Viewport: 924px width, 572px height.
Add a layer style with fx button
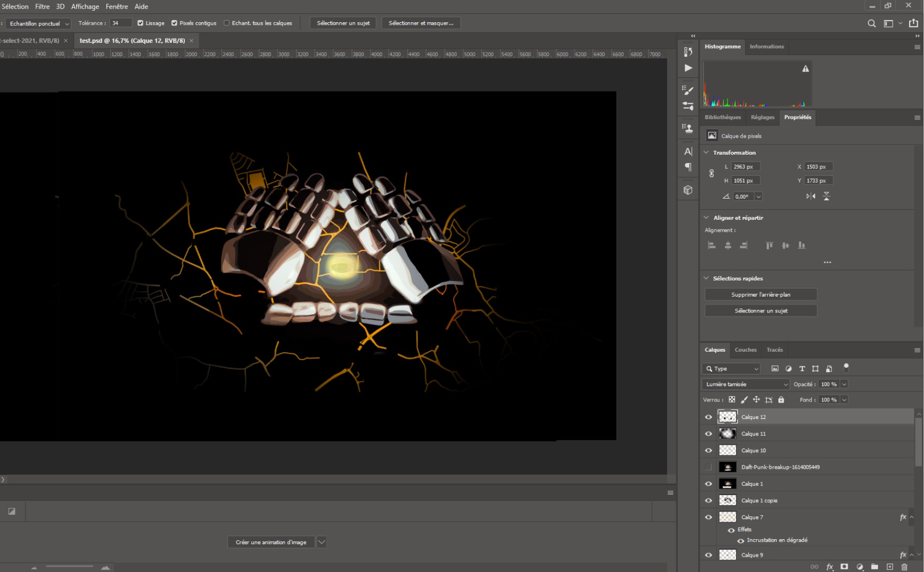[x=829, y=567]
